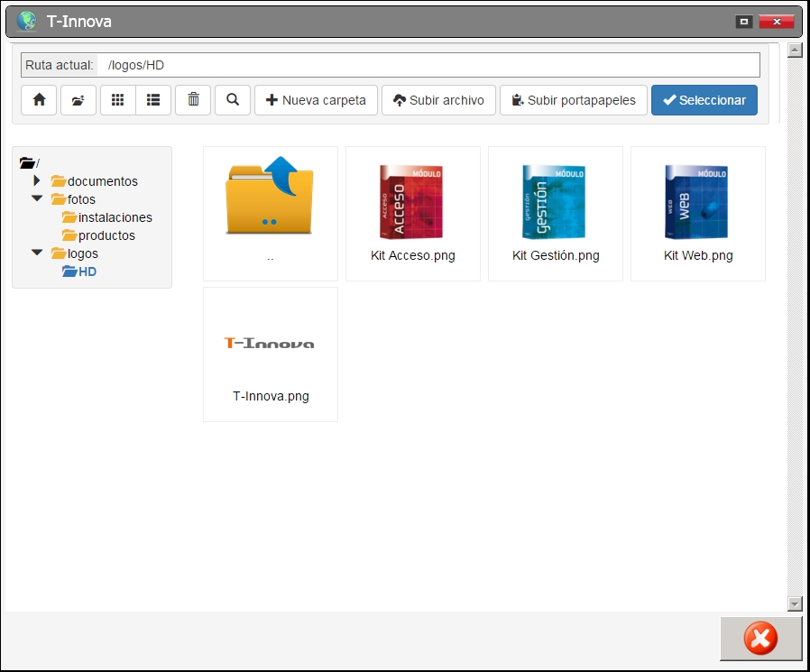Click the scrollbar down arrow
This screenshot has width=810, height=672.
[795, 603]
